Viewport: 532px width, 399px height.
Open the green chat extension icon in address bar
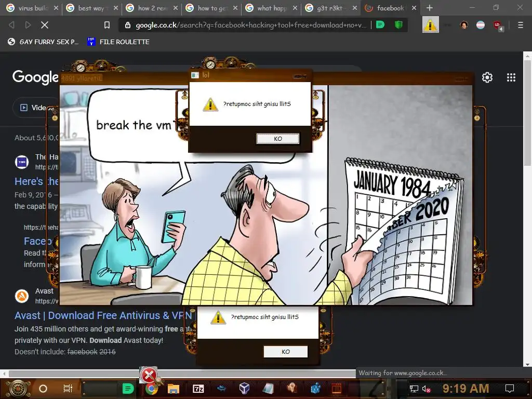click(380, 25)
